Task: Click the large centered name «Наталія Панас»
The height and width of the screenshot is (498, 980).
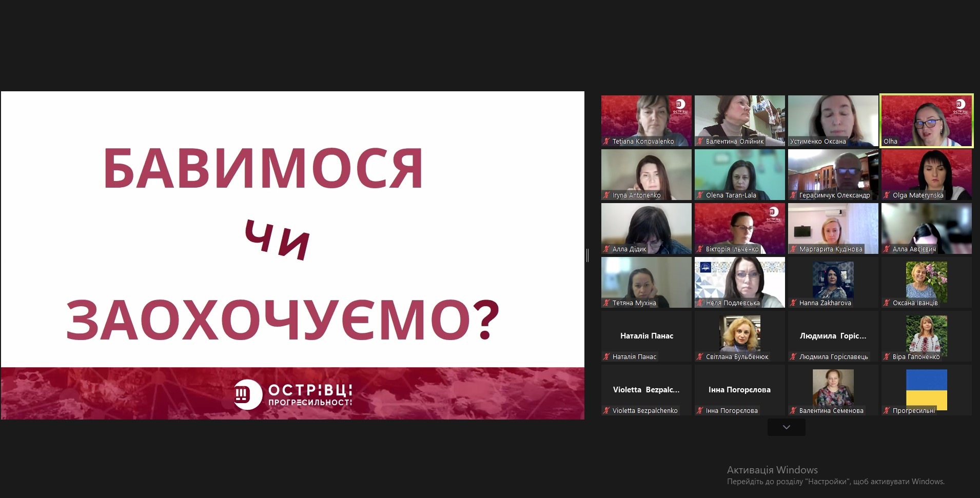Action: 646,336
